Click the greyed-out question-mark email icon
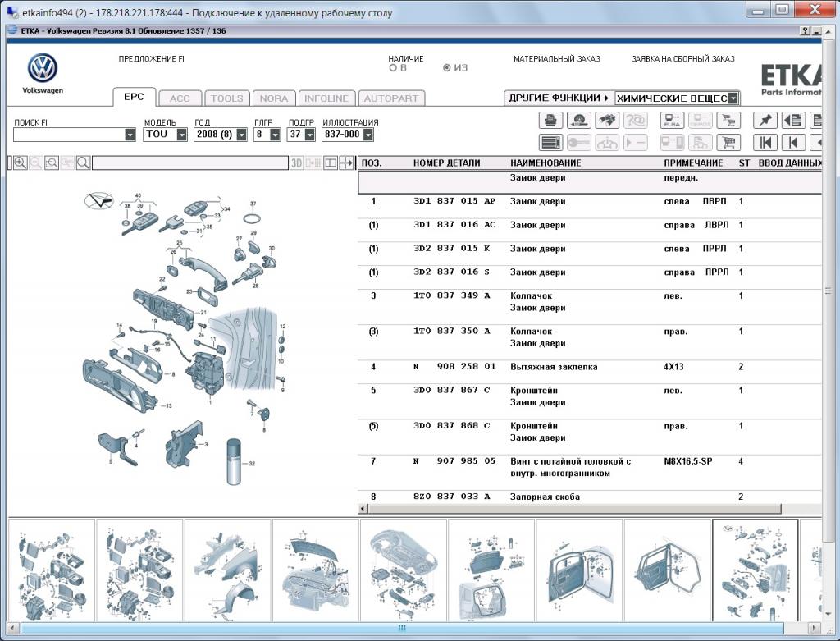Screen dimensions: 840x641 click(x=636, y=120)
